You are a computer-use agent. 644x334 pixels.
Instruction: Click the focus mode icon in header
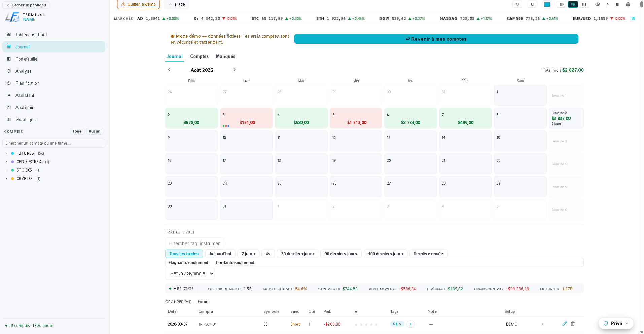click(517, 4)
